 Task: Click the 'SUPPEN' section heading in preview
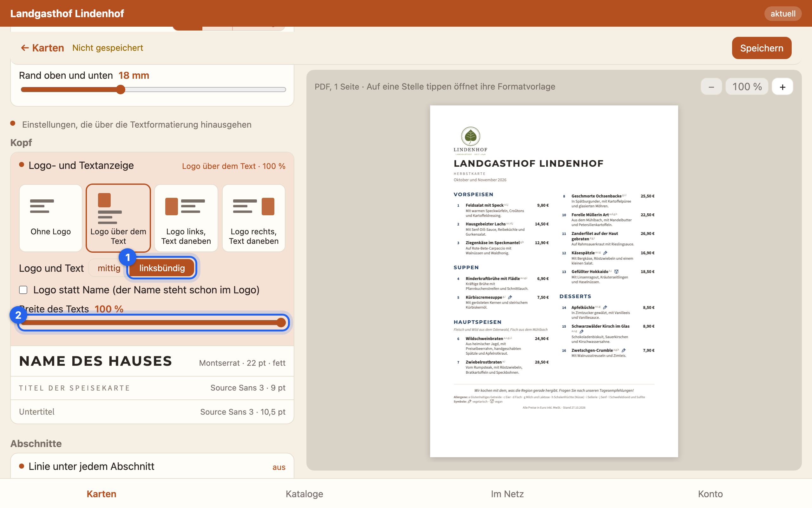466,267
